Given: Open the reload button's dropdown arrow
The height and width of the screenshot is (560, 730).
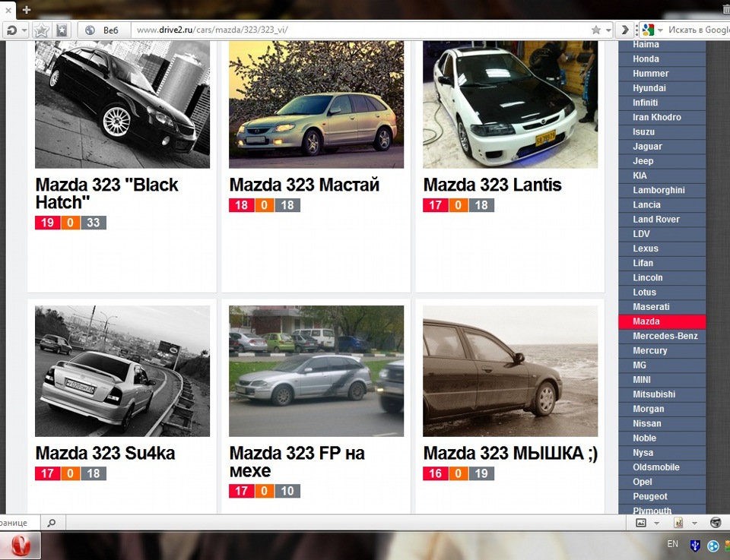Looking at the screenshot, I should point(24,30).
